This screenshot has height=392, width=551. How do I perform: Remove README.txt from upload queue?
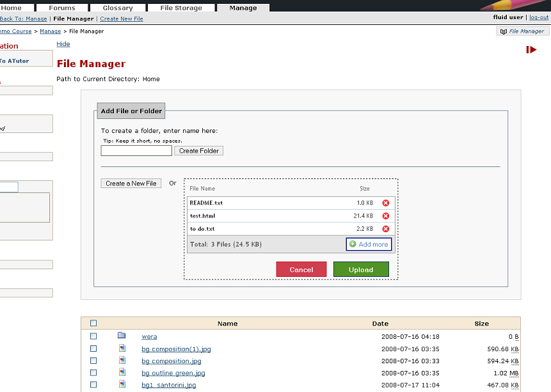click(x=385, y=203)
